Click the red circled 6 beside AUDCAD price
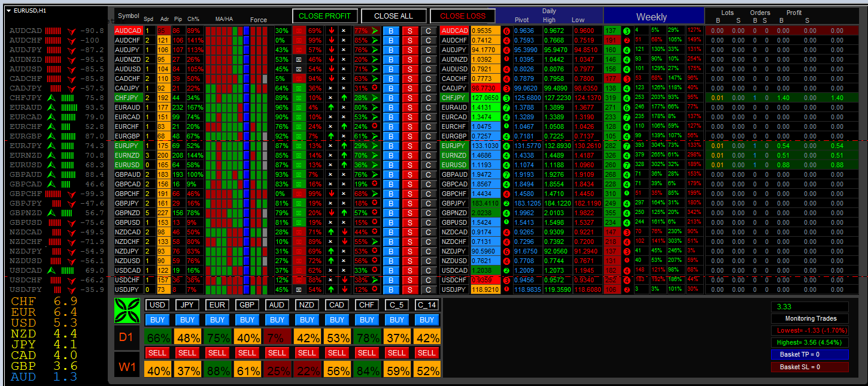 [x=506, y=31]
